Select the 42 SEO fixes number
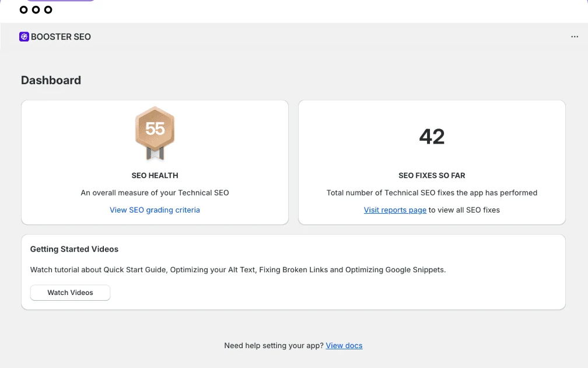This screenshot has height=368, width=588. 432,136
